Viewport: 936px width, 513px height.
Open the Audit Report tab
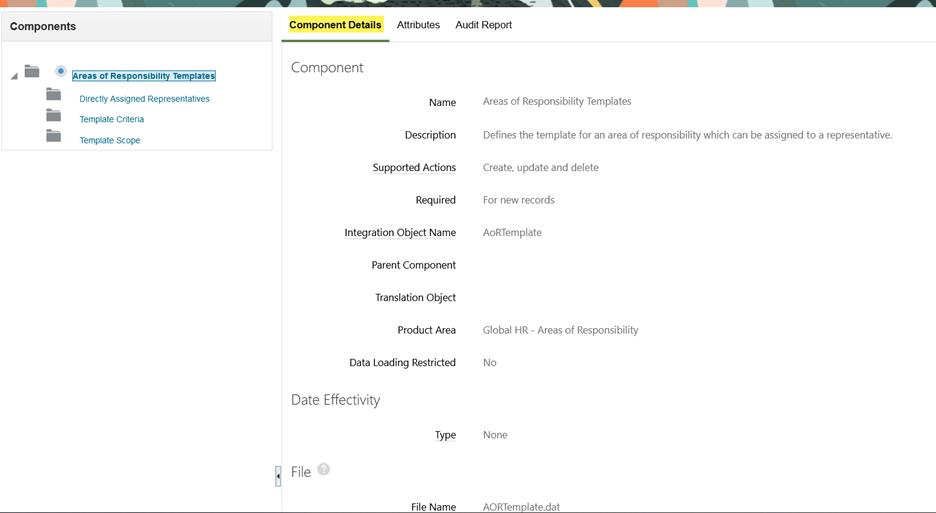tap(484, 25)
